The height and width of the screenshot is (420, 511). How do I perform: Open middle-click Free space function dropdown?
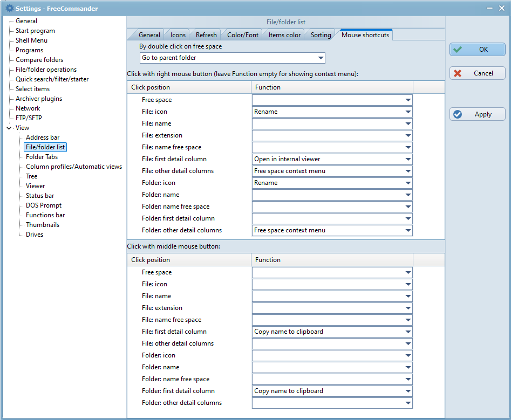[x=332, y=272]
